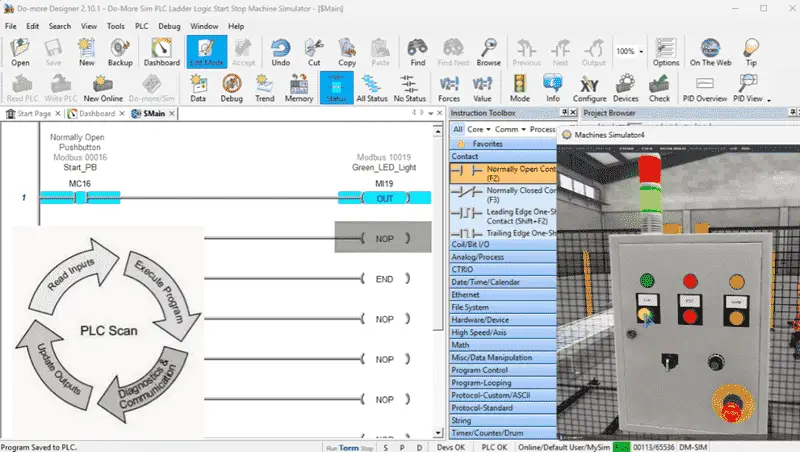
Task: Switch to the Dashboard tab
Action: click(96, 113)
